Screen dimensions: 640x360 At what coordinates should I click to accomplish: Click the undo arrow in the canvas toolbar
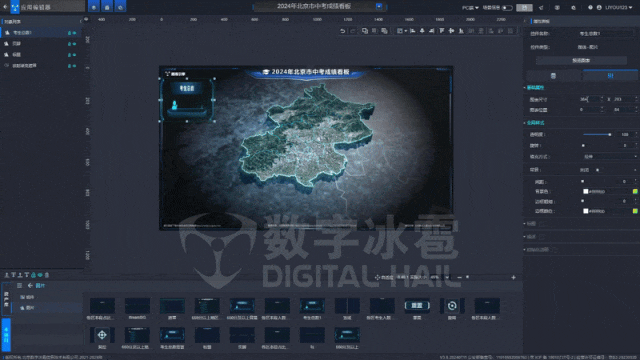click(342, 31)
